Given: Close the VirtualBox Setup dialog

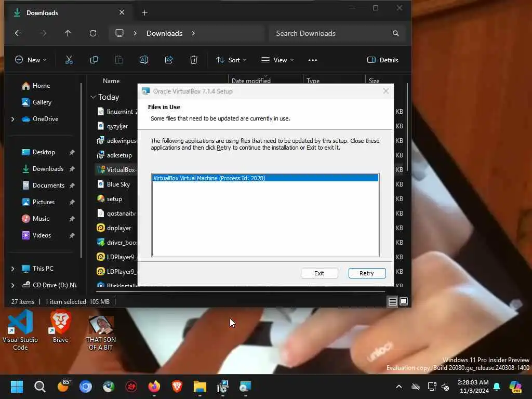Looking at the screenshot, I should point(386,91).
